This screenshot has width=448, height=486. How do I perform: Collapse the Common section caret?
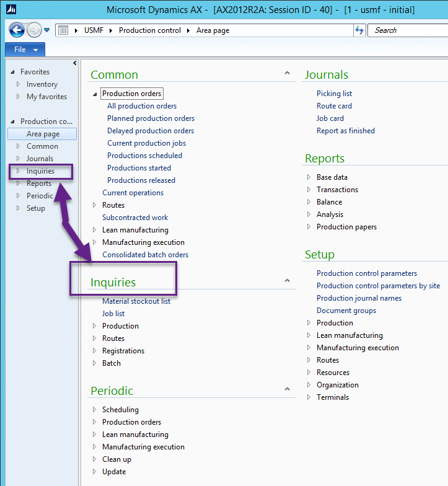pos(288,73)
